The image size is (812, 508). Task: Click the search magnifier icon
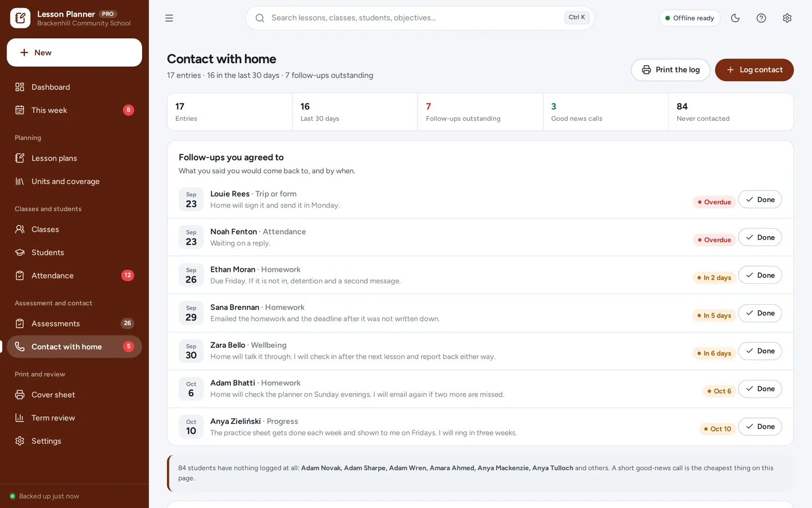coord(260,18)
